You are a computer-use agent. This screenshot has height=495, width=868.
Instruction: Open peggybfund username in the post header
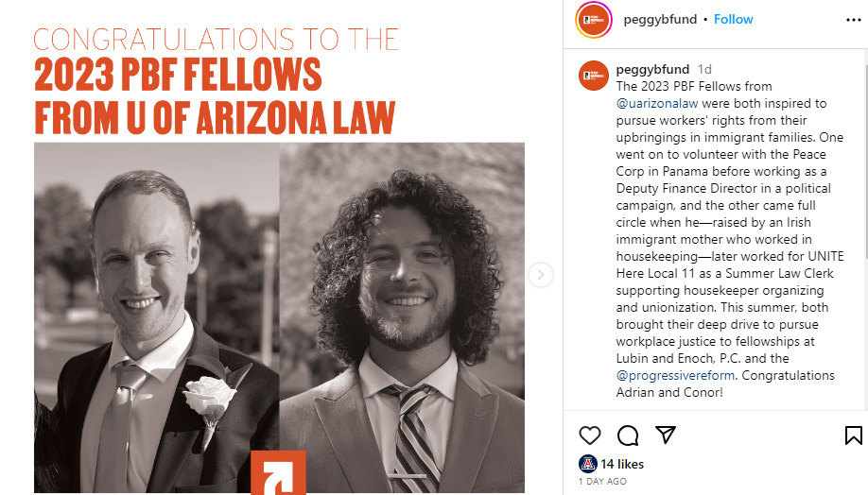pos(658,19)
